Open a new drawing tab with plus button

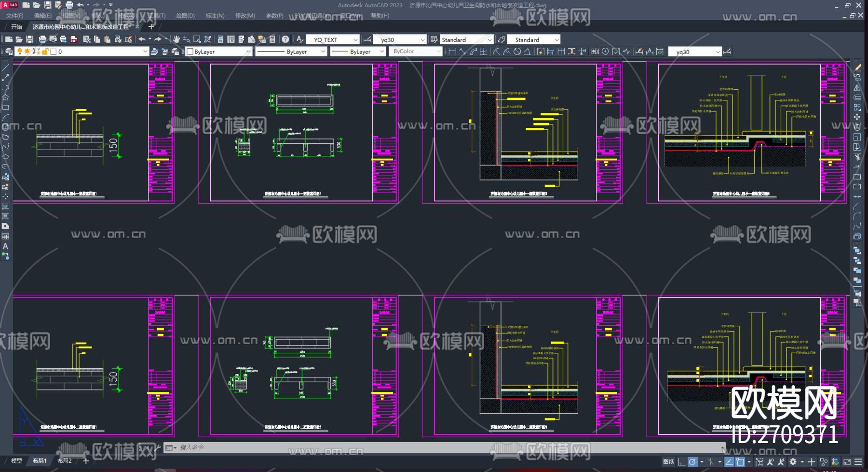(151, 27)
